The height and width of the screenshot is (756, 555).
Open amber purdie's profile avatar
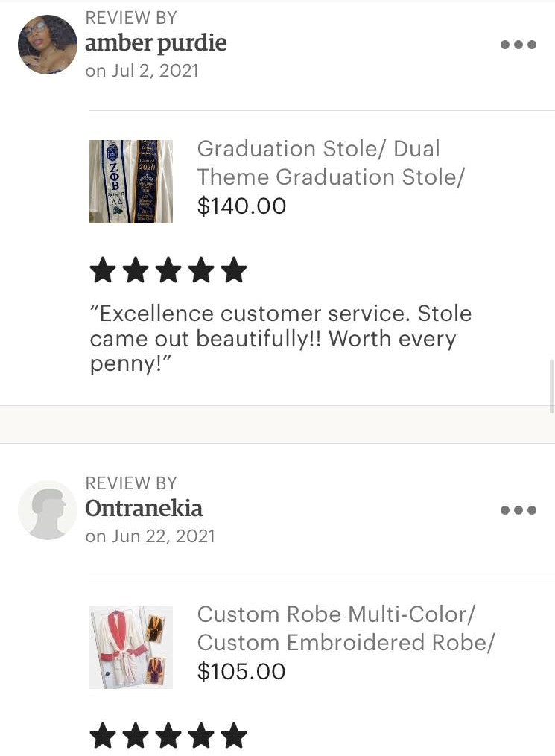pos(48,45)
